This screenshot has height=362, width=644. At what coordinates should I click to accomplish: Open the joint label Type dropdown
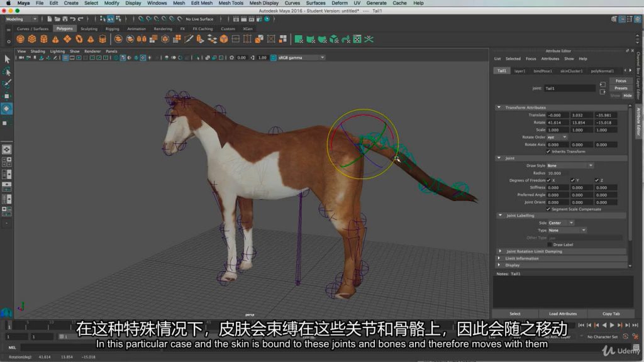[x=567, y=230]
